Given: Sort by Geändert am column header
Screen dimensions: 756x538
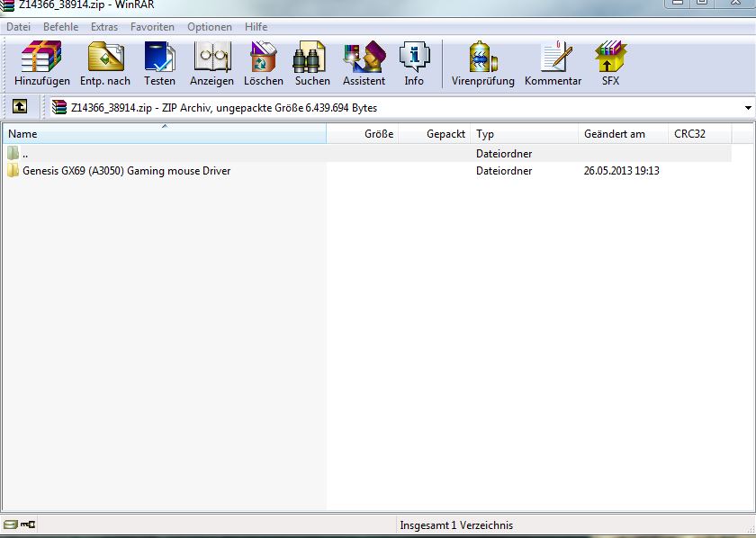Looking at the screenshot, I should coord(623,133).
